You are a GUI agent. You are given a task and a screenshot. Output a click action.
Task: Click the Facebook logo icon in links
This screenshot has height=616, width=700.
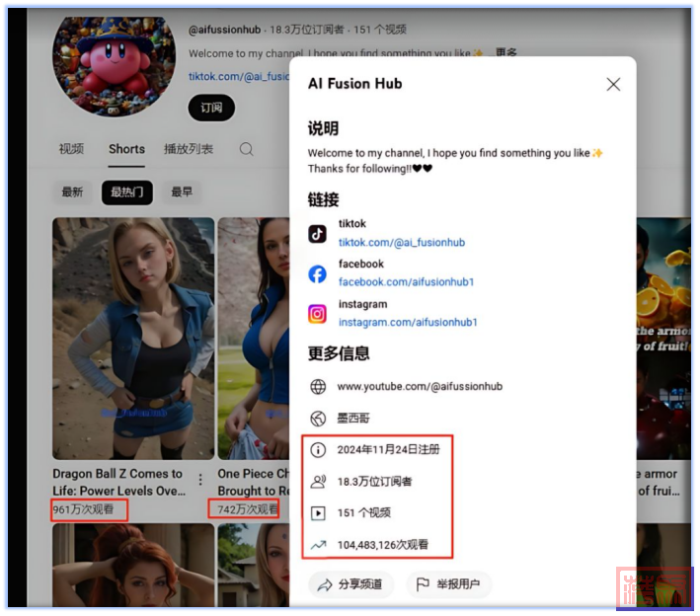317,273
